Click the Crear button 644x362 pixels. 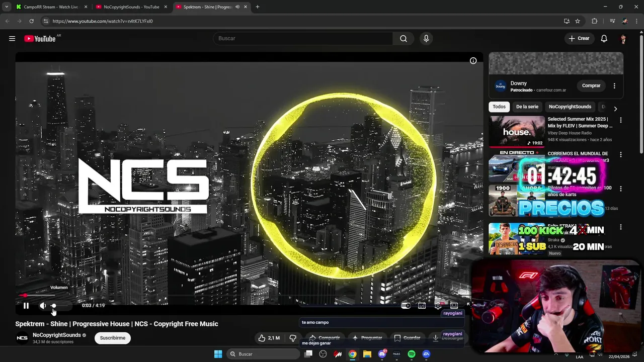point(579,39)
